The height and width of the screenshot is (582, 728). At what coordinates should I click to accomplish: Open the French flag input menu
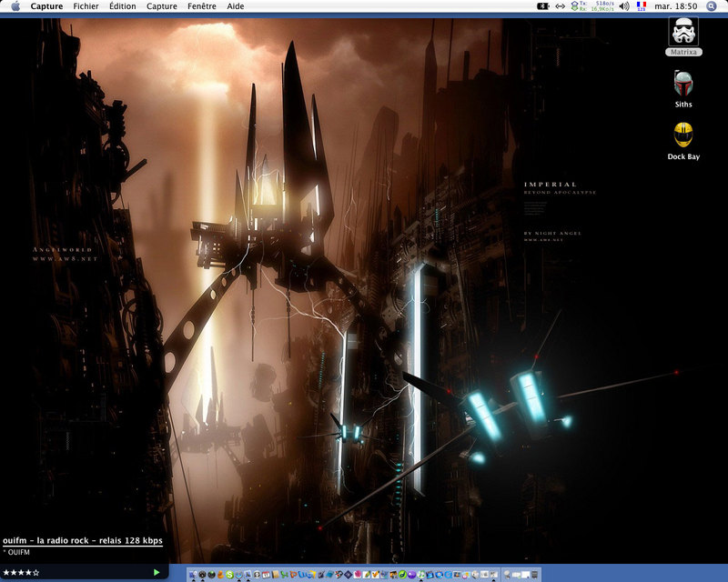pos(642,6)
